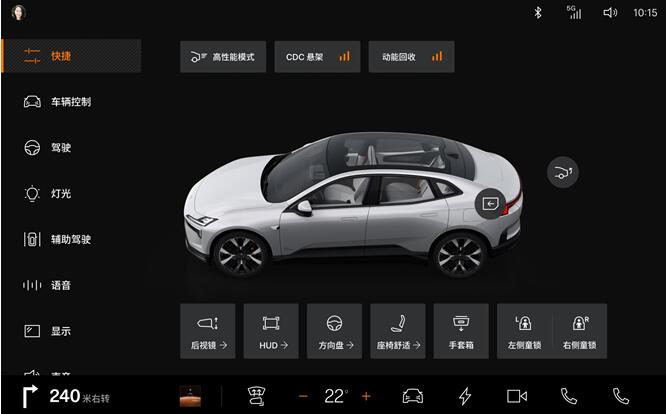Viewport: 666px width, 414px height.
Task: Open the dashcam video camera icon
Action: (516, 396)
